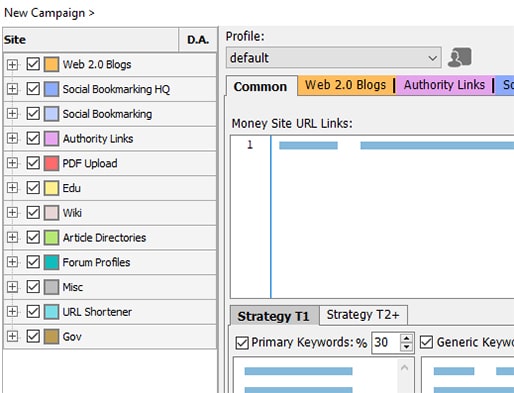Expand the URL Shortener node
The width and height of the screenshot is (514, 393).
pyautogui.click(x=12, y=312)
